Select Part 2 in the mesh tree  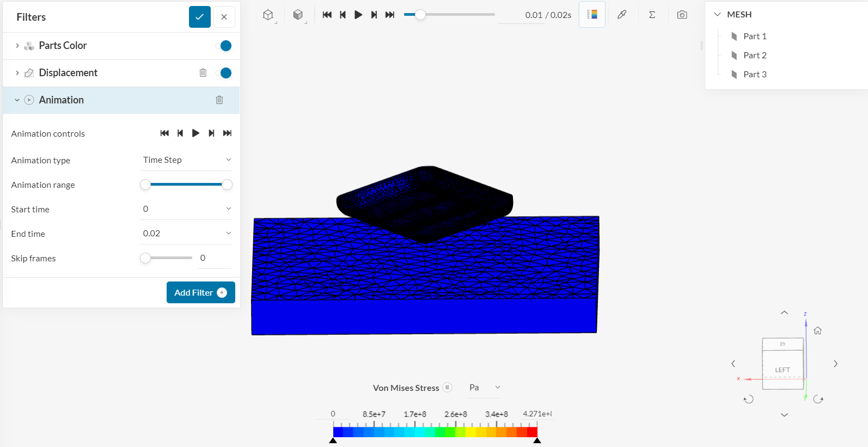tap(755, 56)
